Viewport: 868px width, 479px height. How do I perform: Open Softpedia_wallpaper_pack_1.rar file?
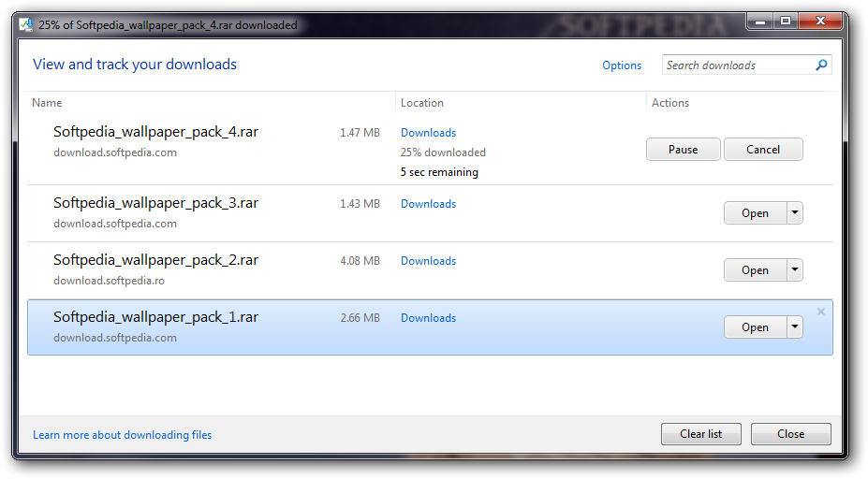click(755, 327)
